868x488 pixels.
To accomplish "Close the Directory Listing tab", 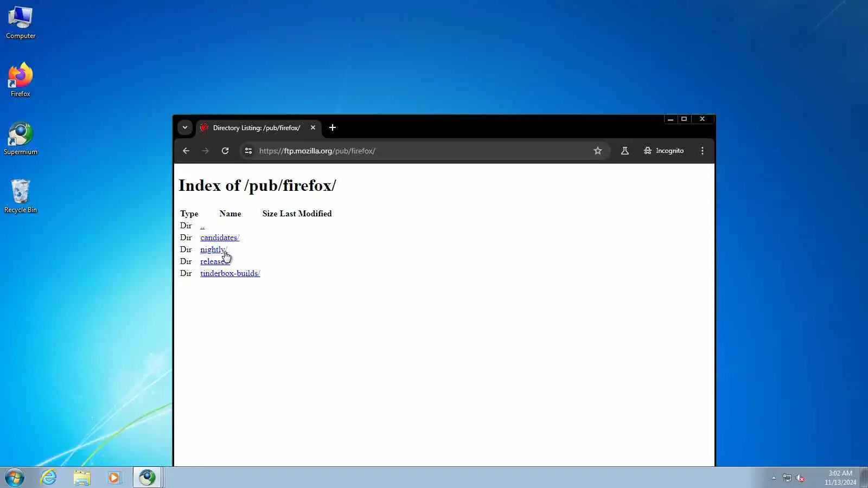I will pos(313,128).
